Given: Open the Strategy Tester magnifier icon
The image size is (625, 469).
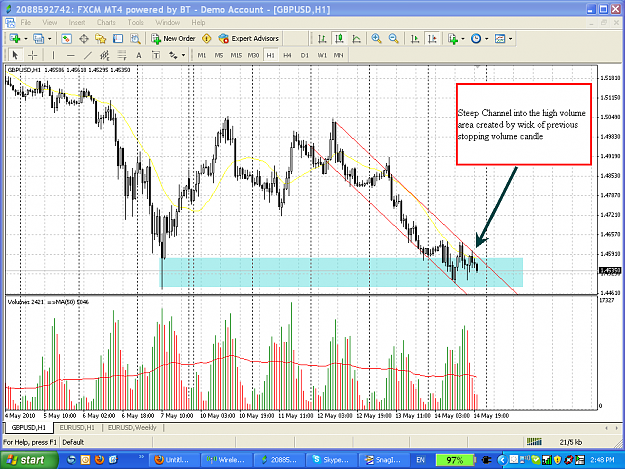Looking at the screenshot, I should [x=136, y=39].
